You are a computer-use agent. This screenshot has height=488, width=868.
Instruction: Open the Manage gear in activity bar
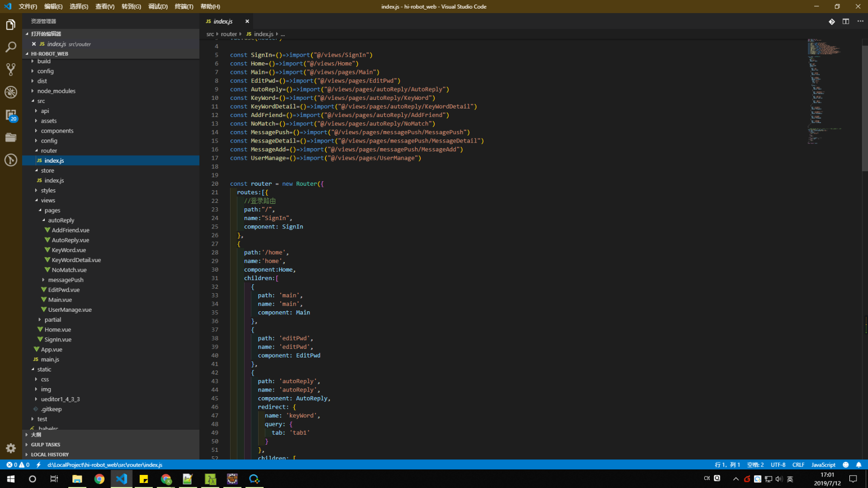(11, 448)
